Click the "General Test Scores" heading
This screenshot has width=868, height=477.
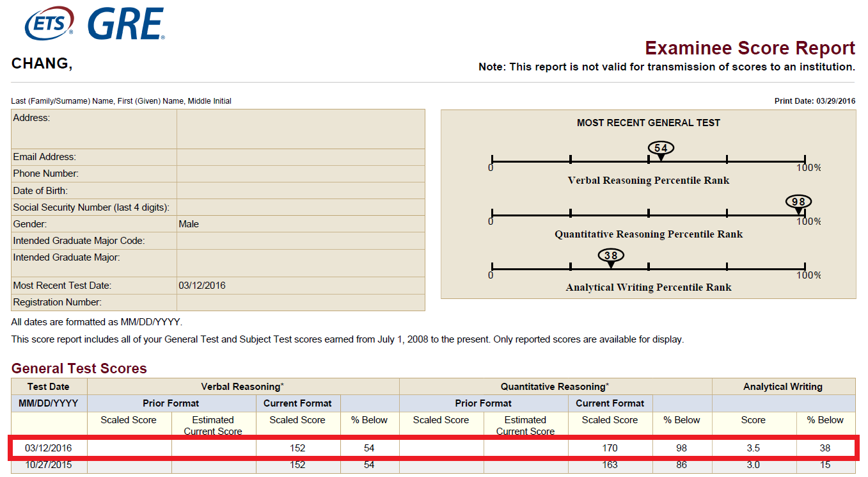tap(79, 369)
